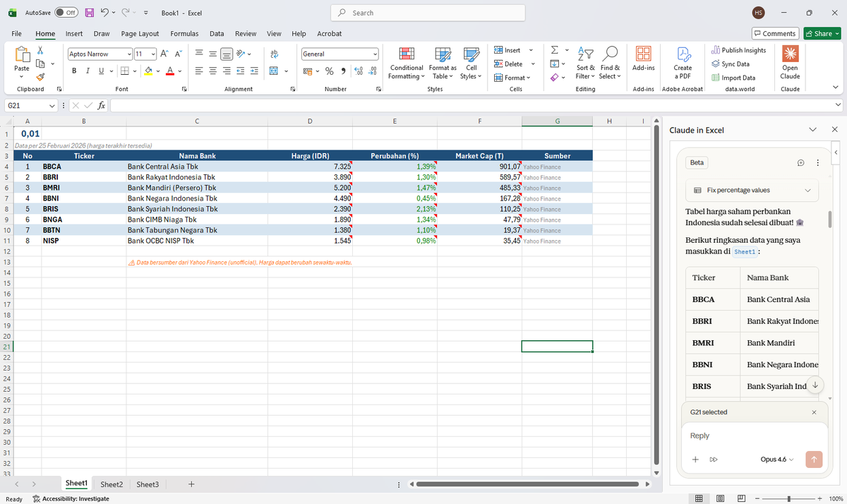Toggle Merge & Center
This screenshot has width=847, height=504.
(274, 71)
